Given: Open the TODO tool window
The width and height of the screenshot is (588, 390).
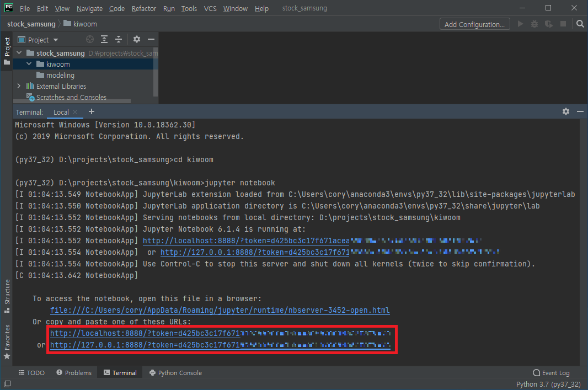Looking at the screenshot, I should (31, 373).
